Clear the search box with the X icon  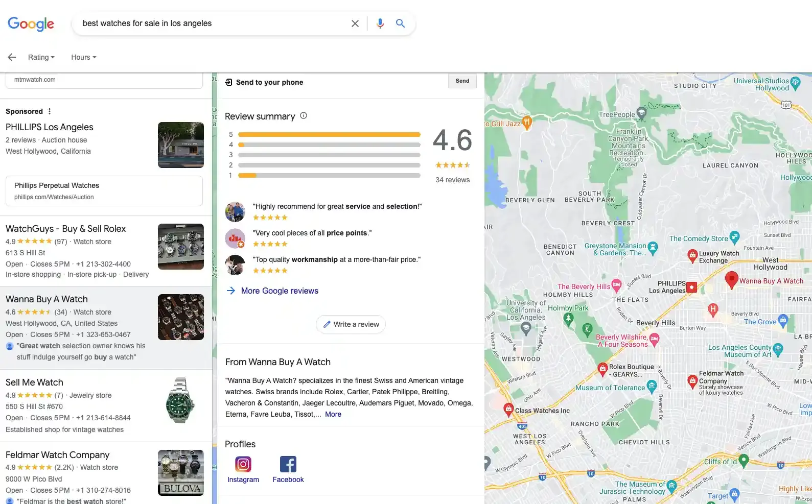(355, 23)
